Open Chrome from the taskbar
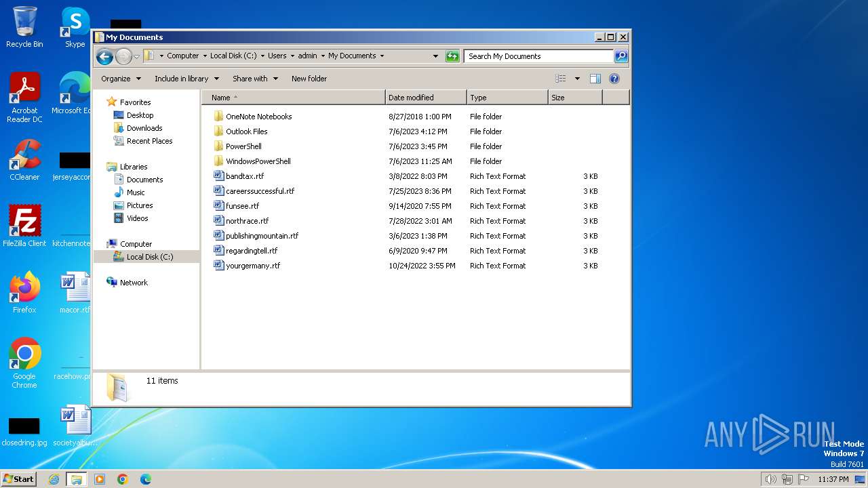This screenshot has height=488, width=868. [x=123, y=479]
